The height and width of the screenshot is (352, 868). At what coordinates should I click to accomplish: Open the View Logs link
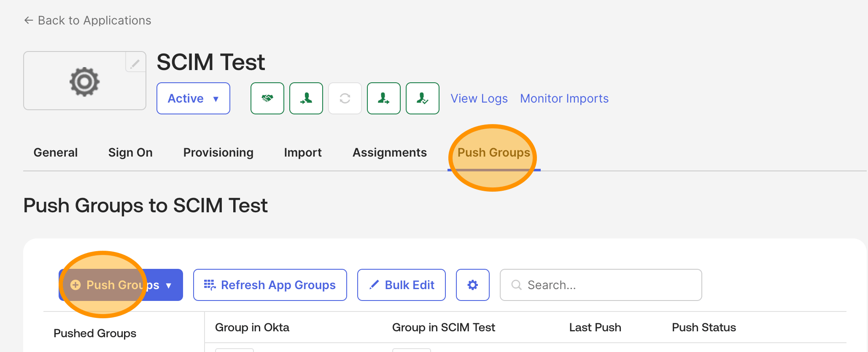click(x=479, y=98)
